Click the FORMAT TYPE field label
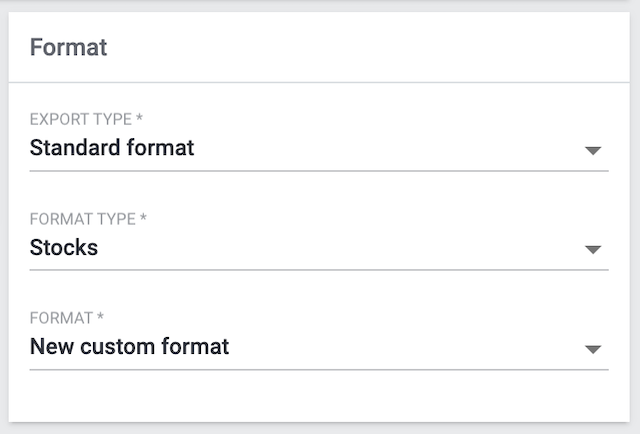Image resolution: width=640 pixels, height=434 pixels. pyautogui.click(x=83, y=218)
